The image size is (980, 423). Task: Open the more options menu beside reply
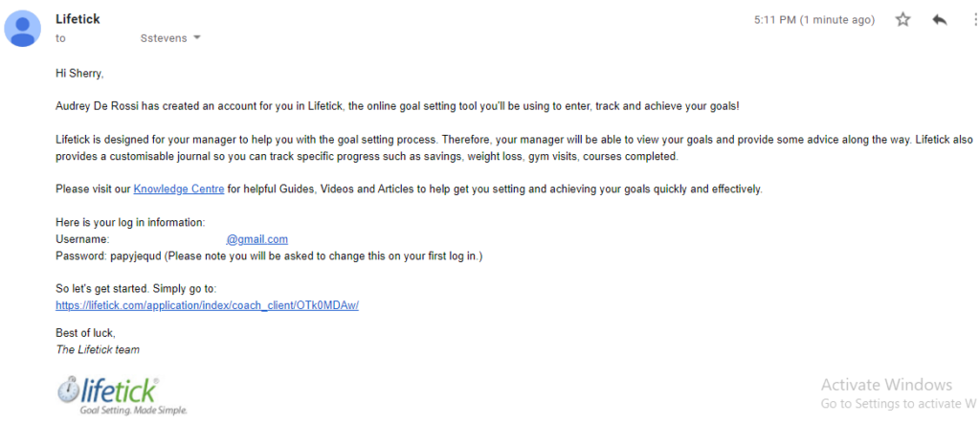(x=975, y=20)
